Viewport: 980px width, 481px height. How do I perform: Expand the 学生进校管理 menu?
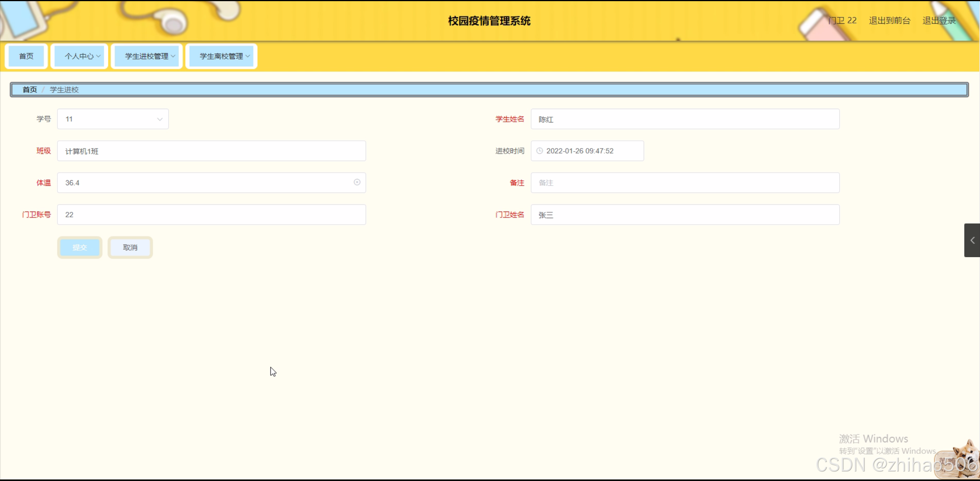[147, 56]
